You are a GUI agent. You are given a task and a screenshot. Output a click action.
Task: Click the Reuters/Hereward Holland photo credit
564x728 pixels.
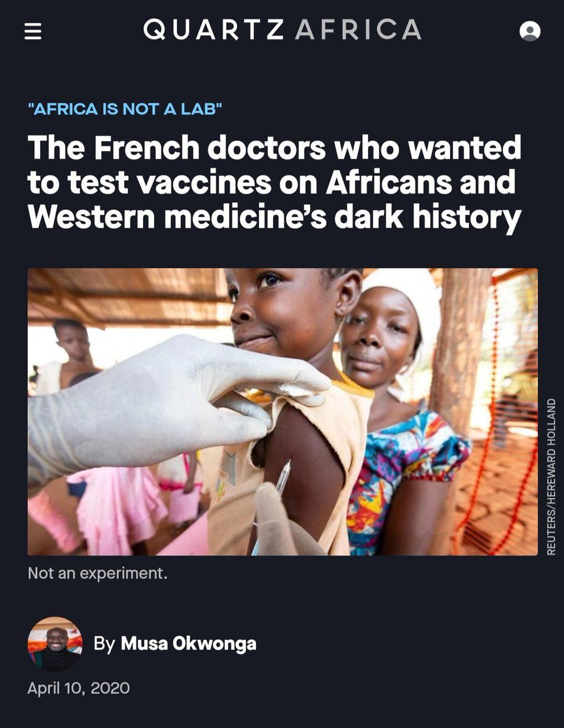(551, 476)
